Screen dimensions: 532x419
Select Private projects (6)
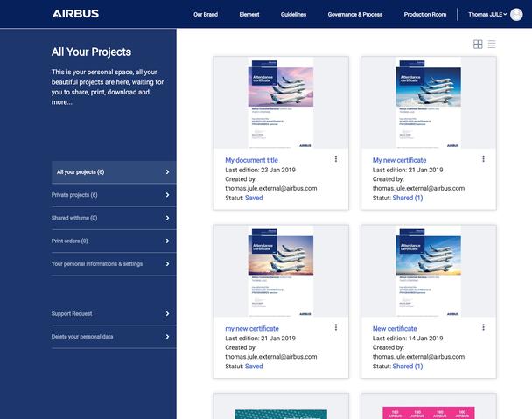coord(114,195)
